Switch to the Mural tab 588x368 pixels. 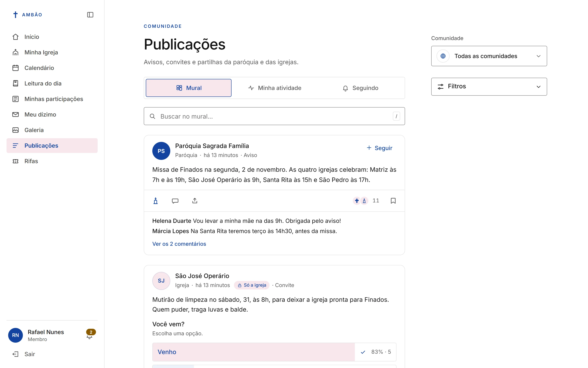(x=189, y=88)
